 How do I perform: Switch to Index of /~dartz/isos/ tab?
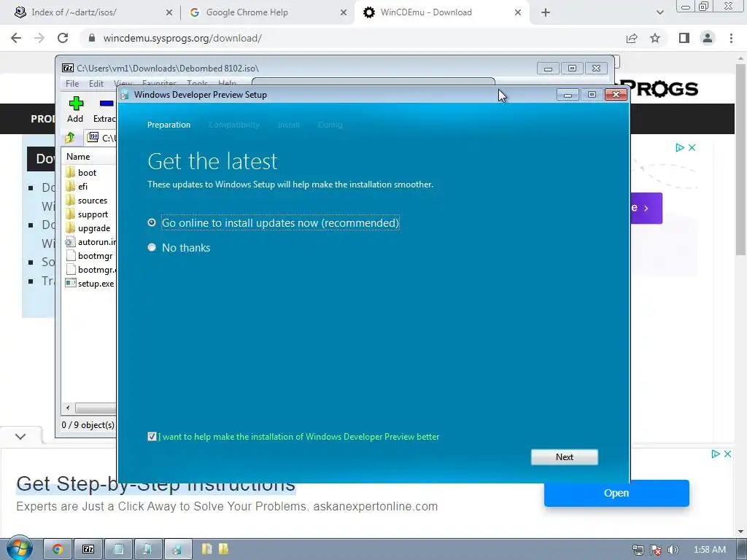coord(74,12)
